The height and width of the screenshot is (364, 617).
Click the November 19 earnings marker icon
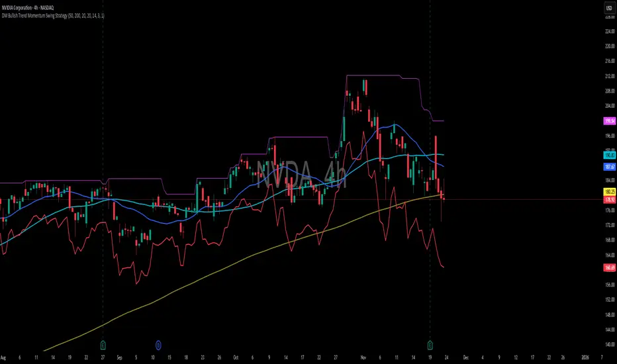click(430, 345)
